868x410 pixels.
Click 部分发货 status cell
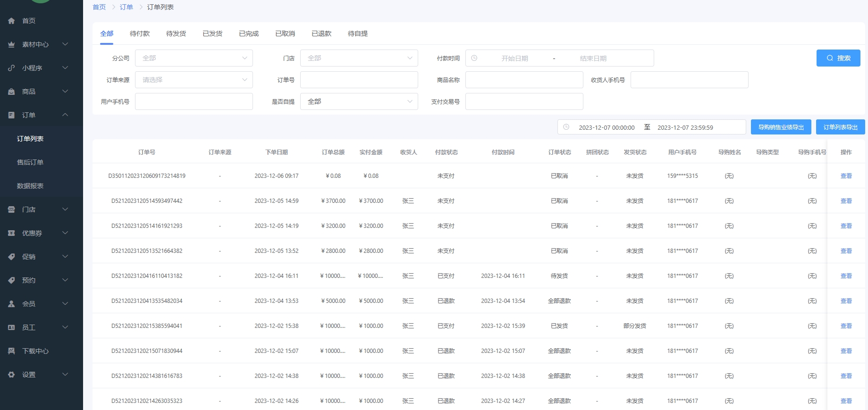tap(635, 326)
